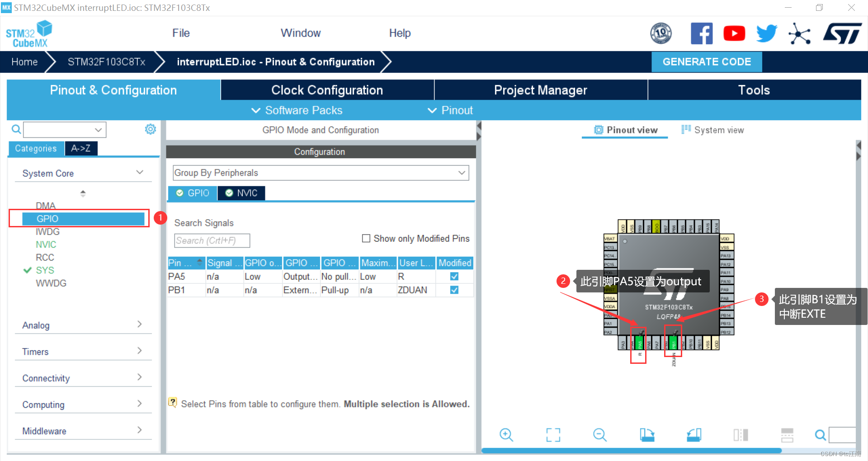Click the Search Signals input field
Viewport: 868px width, 461px height.
coord(212,240)
